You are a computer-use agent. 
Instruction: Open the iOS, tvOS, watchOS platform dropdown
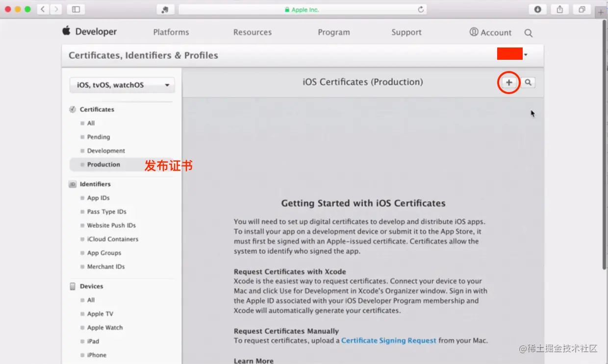point(122,85)
